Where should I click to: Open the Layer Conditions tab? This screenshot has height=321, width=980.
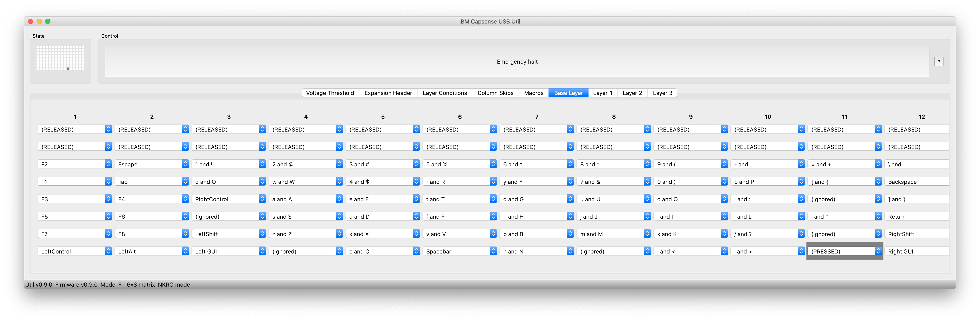coord(444,93)
